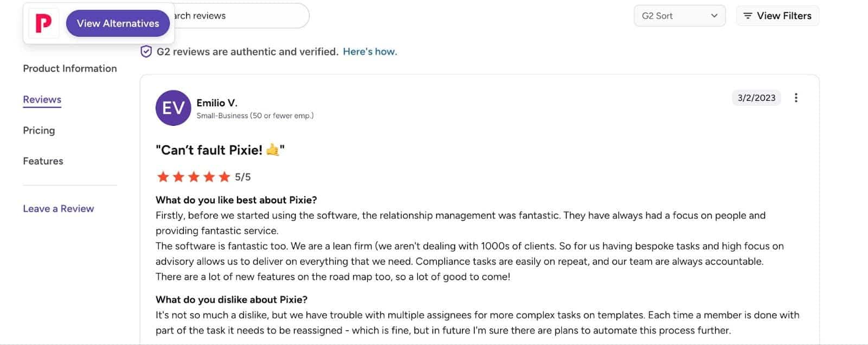This screenshot has width=868, height=345.
Task: Navigate to the Features section
Action: pos(43,161)
